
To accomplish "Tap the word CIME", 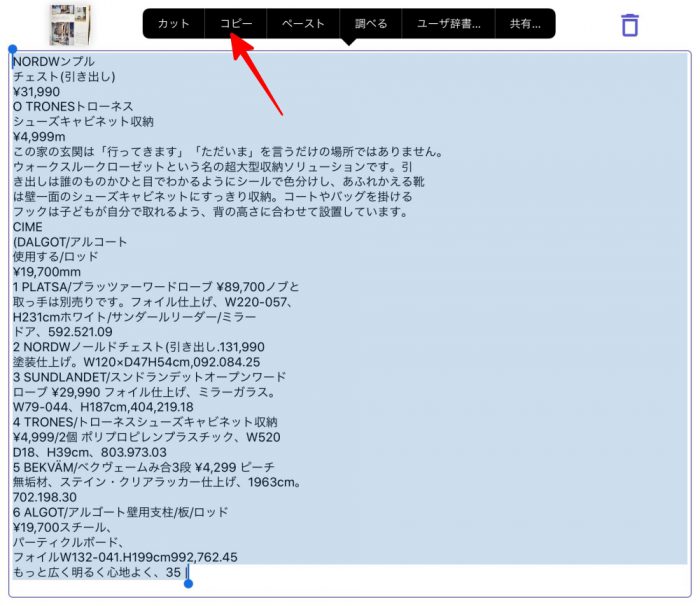I will click(28, 227).
